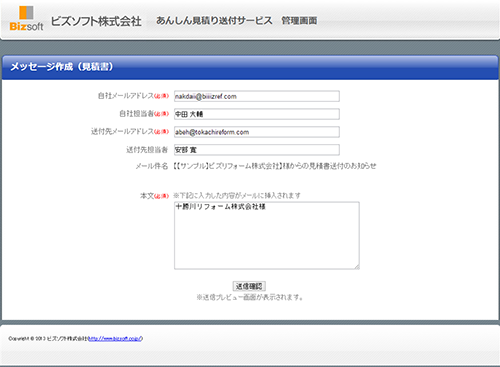Click the あんしん見積り送付サービス header text
The height and width of the screenshot is (367, 500).
[214, 21]
